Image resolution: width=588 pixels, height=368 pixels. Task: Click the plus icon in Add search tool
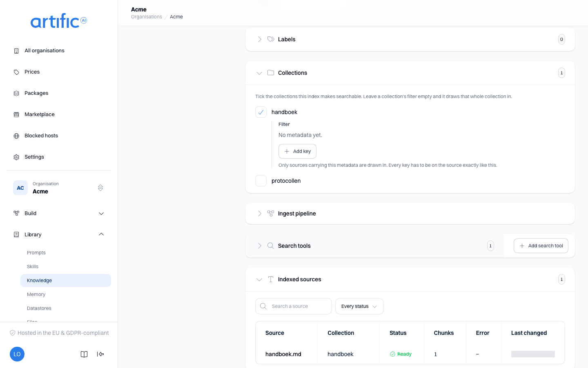522,246
